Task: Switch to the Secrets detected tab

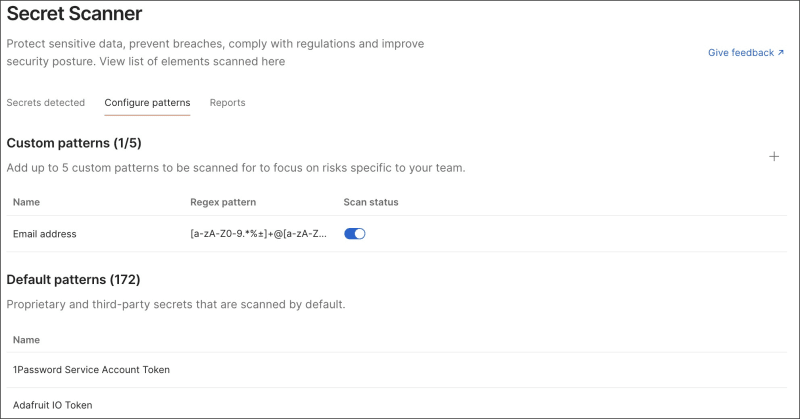Action: (x=46, y=103)
